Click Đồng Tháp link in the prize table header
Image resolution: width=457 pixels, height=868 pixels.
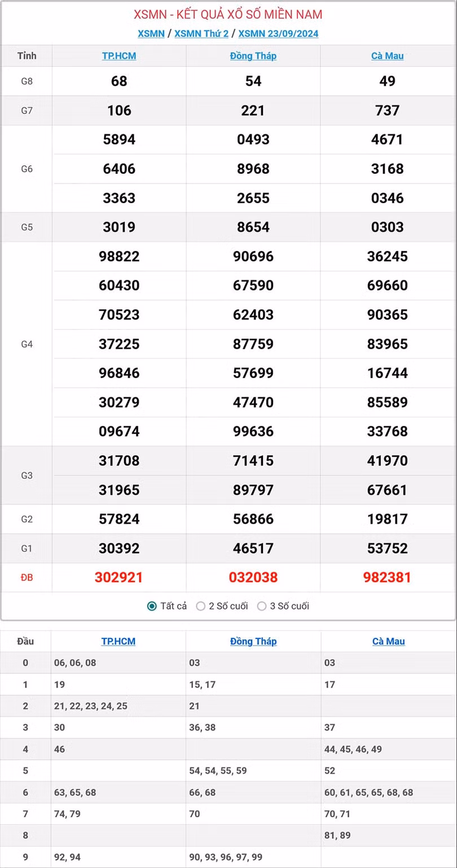(x=253, y=56)
